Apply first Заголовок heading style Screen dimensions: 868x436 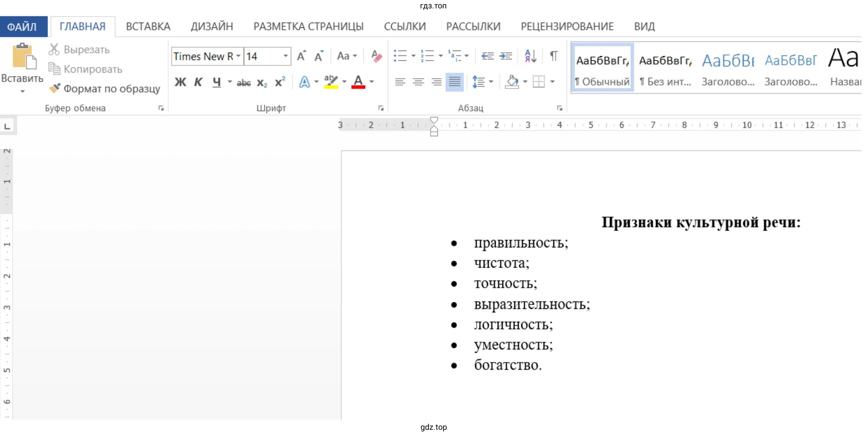tap(728, 68)
